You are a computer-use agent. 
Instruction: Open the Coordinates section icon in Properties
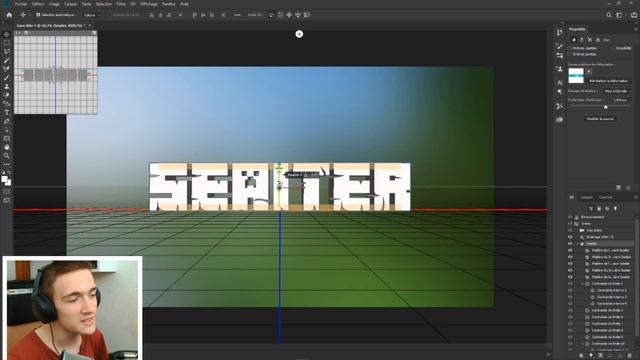pos(598,40)
